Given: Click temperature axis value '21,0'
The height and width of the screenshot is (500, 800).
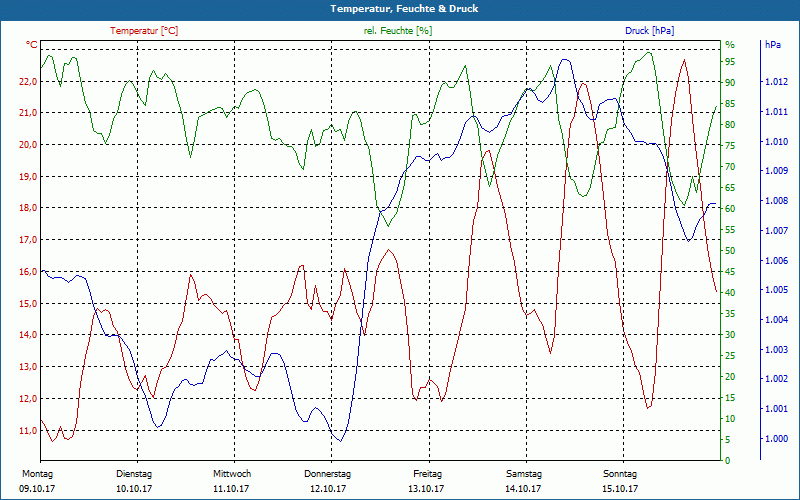Looking at the screenshot, I should pos(28,113).
